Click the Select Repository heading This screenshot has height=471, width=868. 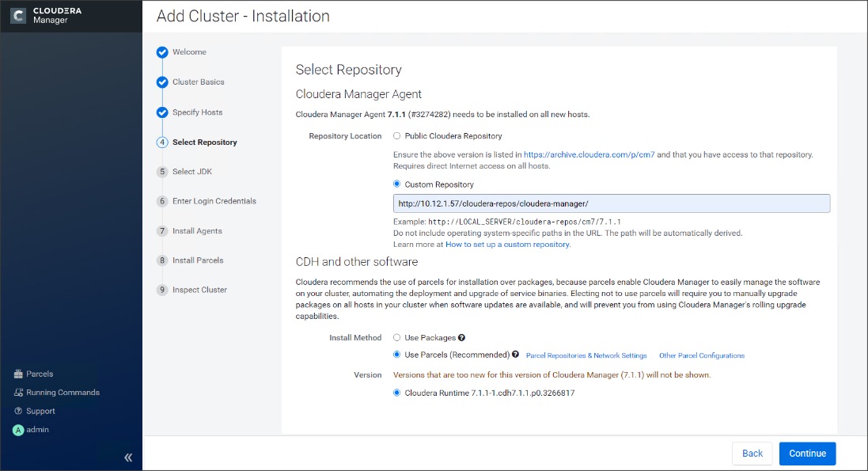click(x=349, y=70)
